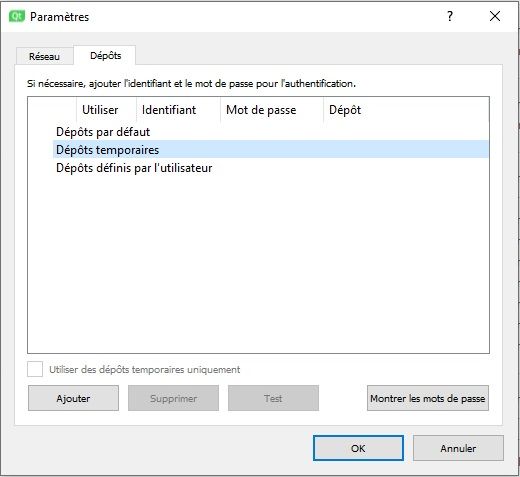Click the Qt logo icon in title bar

(17, 16)
